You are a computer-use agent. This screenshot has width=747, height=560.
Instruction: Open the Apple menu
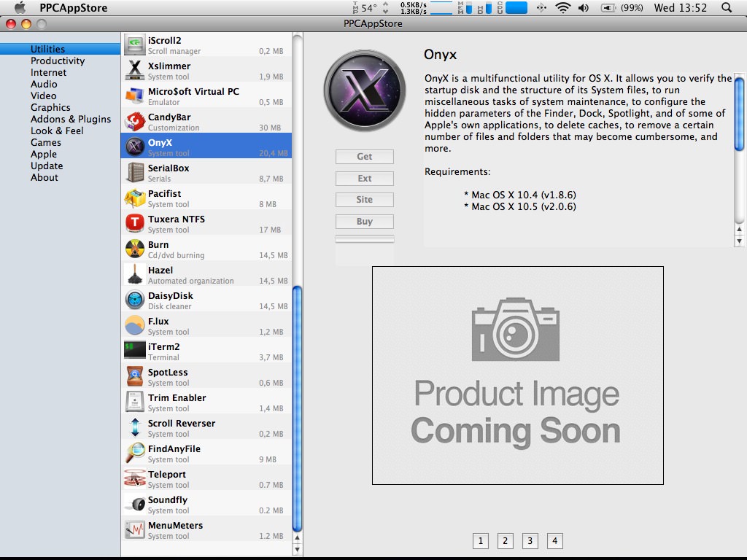pos(20,7)
